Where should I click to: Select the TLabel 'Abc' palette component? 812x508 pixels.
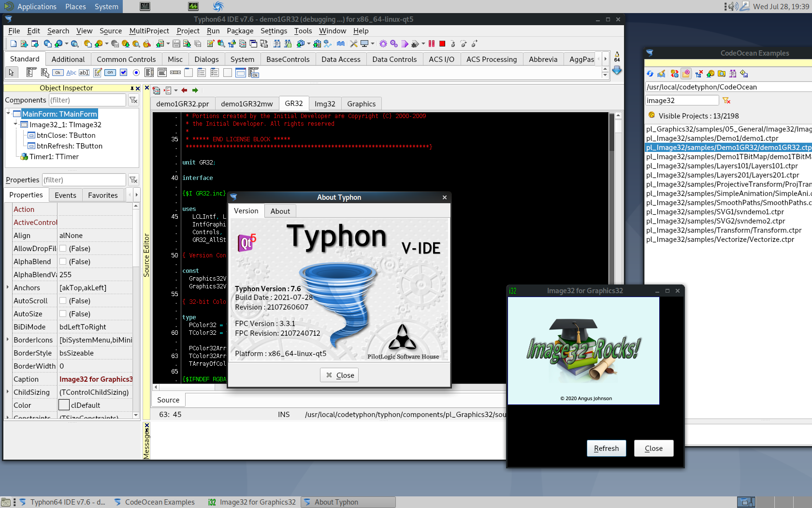coord(71,73)
